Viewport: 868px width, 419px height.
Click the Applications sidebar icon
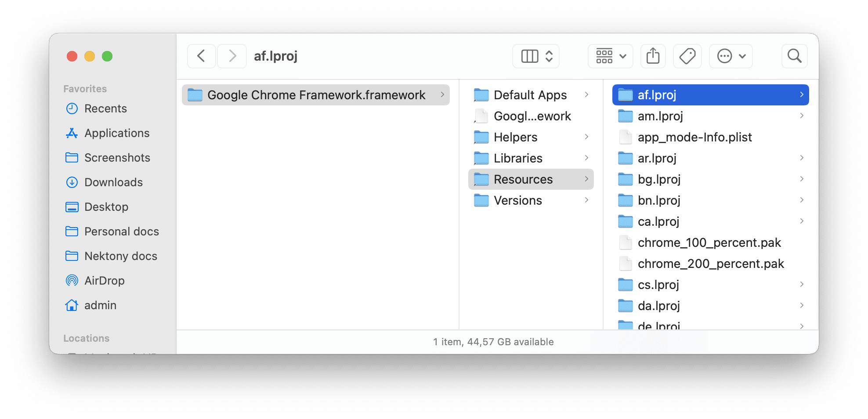click(x=72, y=133)
